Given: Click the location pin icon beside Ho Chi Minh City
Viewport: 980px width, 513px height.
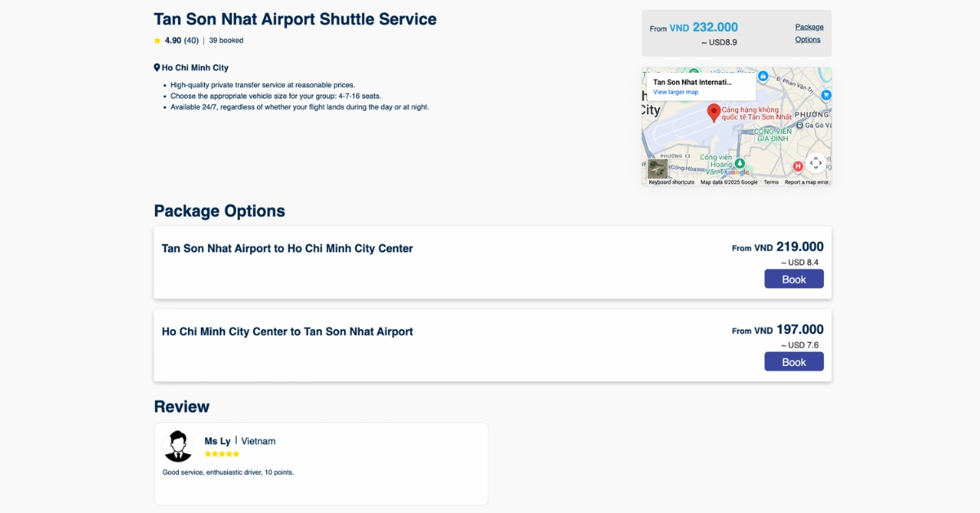Looking at the screenshot, I should tap(156, 67).
